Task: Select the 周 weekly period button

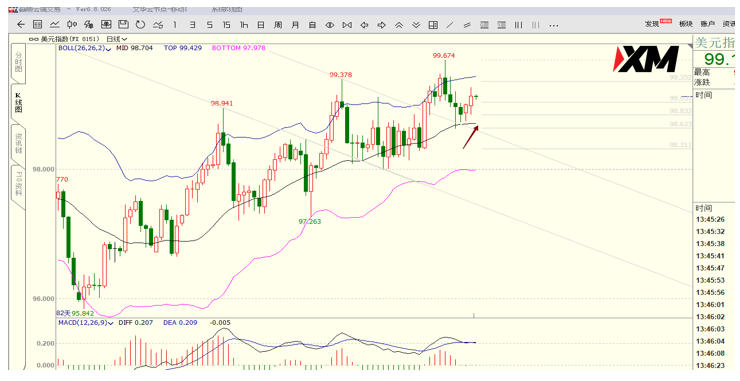Action: [x=278, y=25]
